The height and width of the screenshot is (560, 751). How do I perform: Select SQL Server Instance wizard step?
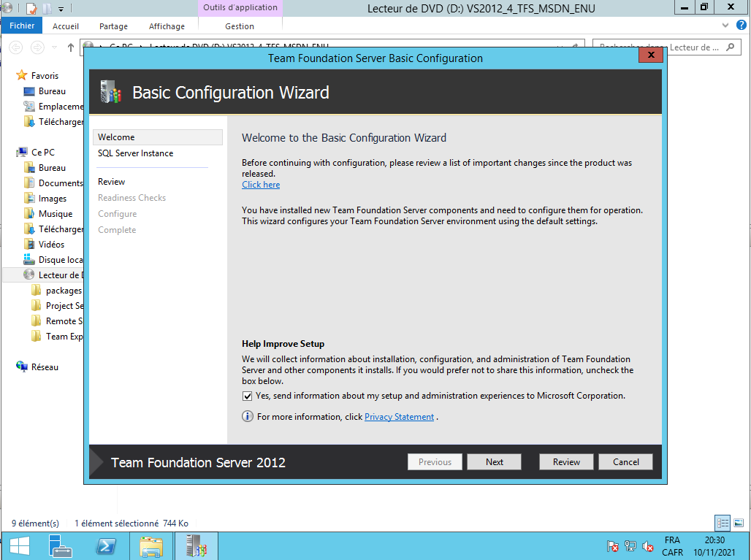[136, 153]
